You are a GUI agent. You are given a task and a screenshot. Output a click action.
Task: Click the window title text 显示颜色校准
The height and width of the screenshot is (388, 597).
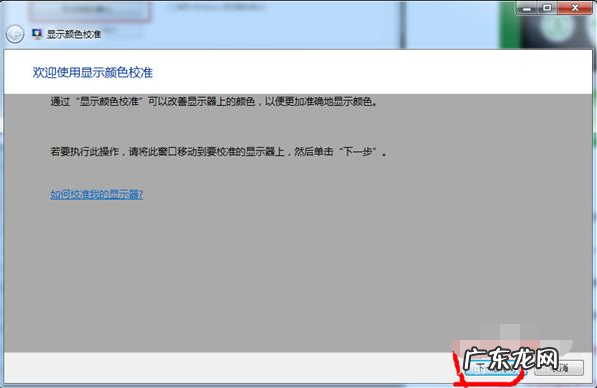point(74,34)
